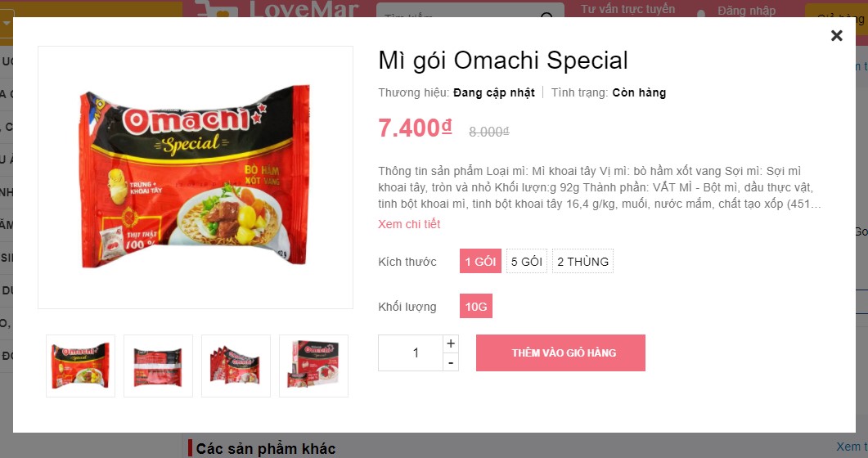Screen dimensions: 868x458
Task: Click the LoveMar shopping cart logo
Action: click(x=216, y=8)
